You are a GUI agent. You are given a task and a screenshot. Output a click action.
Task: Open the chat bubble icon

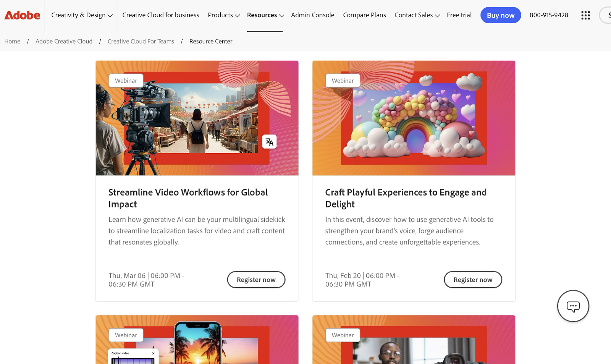[x=573, y=306]
